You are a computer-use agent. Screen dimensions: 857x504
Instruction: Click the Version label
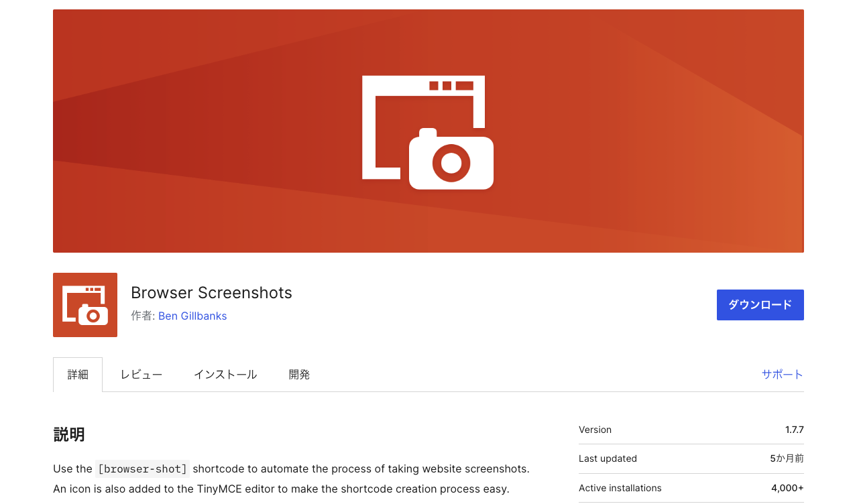pos(595,430)
